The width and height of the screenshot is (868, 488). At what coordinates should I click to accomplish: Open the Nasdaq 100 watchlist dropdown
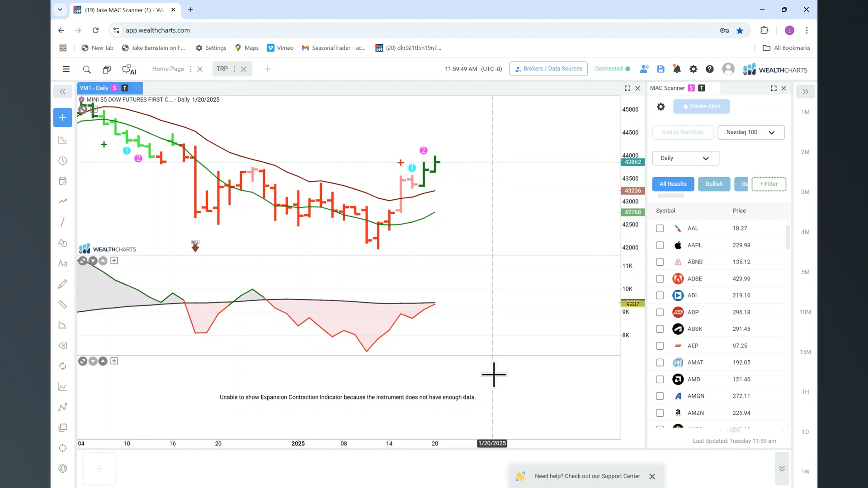pyautogui.click(x=751, y=132)
